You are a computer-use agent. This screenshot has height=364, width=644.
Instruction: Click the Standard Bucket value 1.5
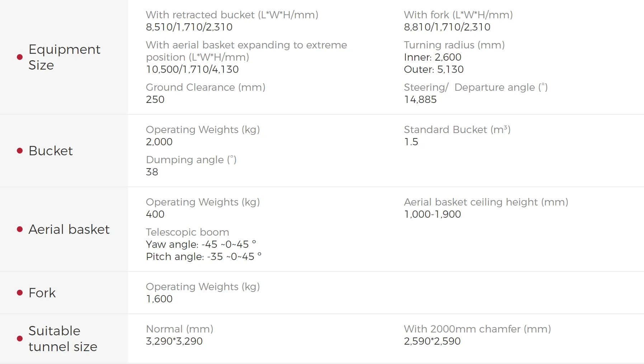click(x=411, y=142)
